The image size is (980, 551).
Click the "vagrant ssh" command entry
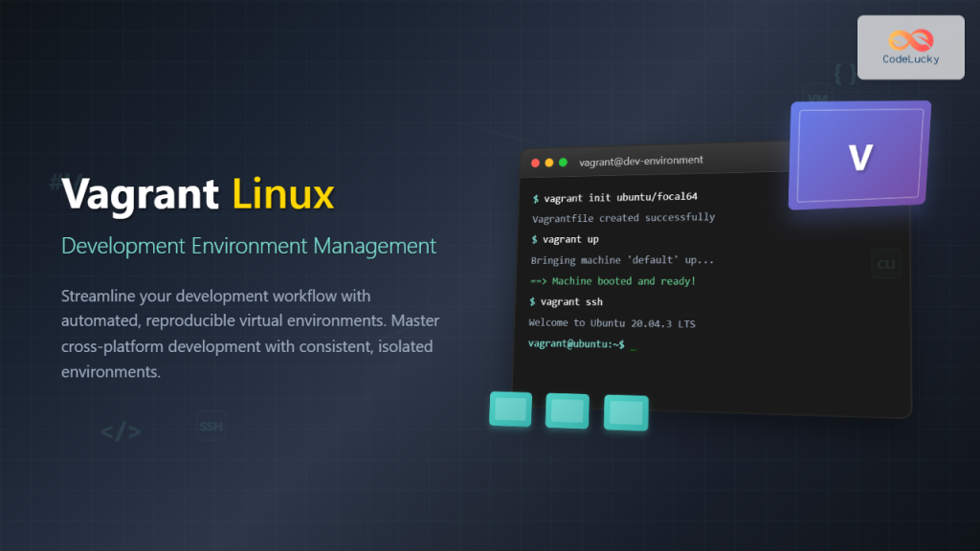coord(568,301)
